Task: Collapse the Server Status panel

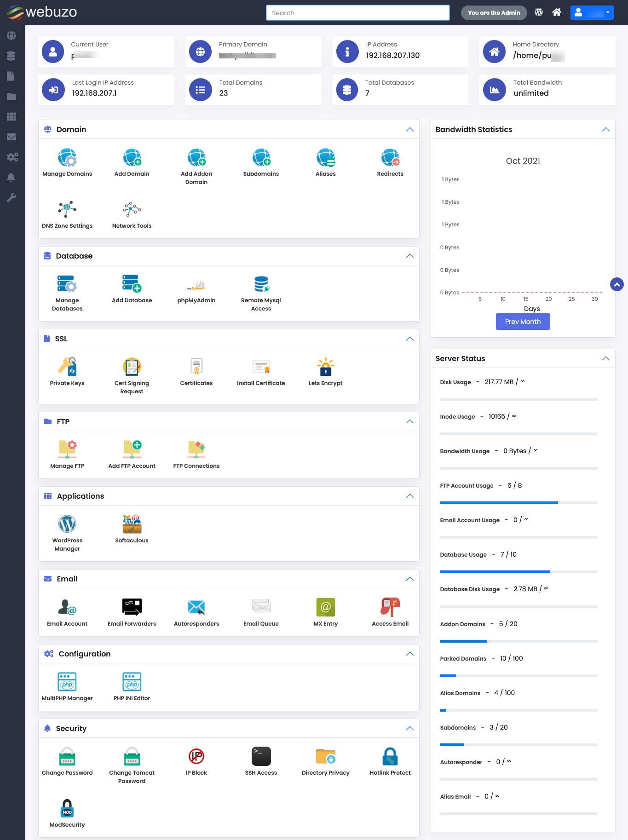Action: click(x=605, y=359)
